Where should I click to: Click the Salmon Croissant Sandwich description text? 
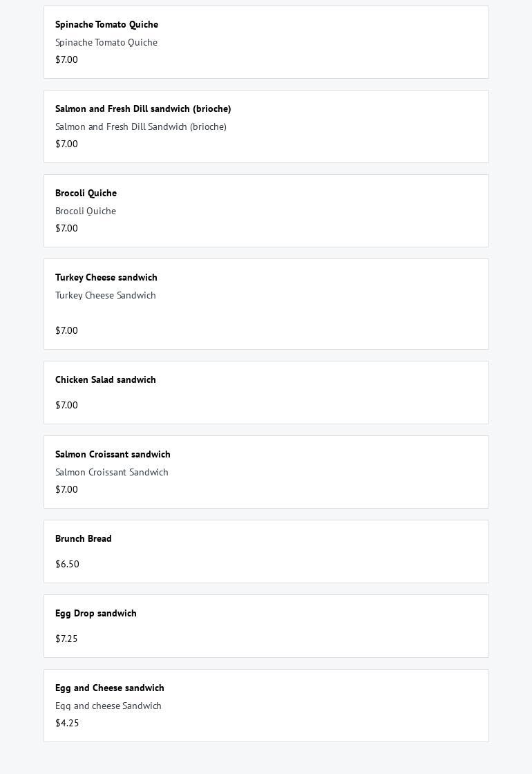(x=112, y=472)
